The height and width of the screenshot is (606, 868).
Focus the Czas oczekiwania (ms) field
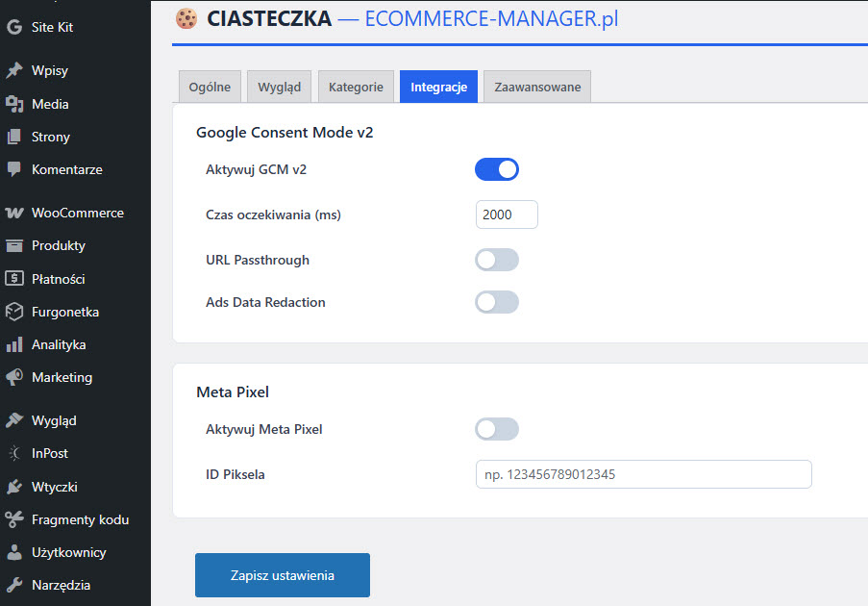[x=507, y=215]
